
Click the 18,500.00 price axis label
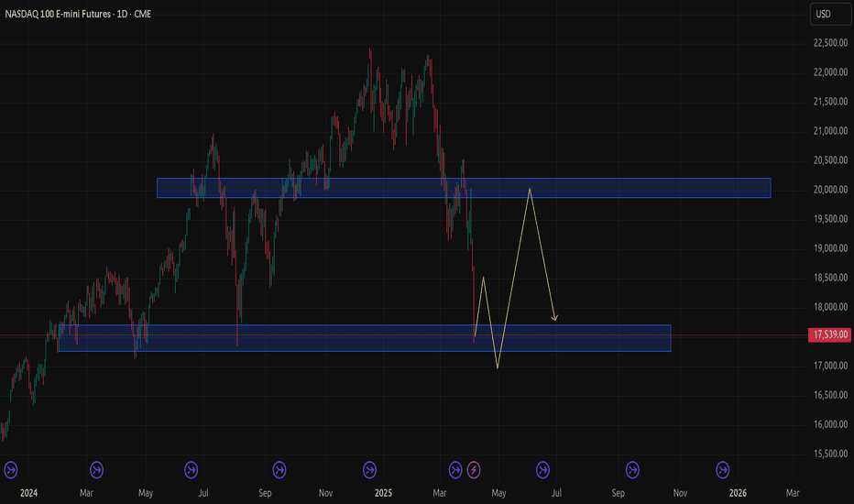(830, 279)
